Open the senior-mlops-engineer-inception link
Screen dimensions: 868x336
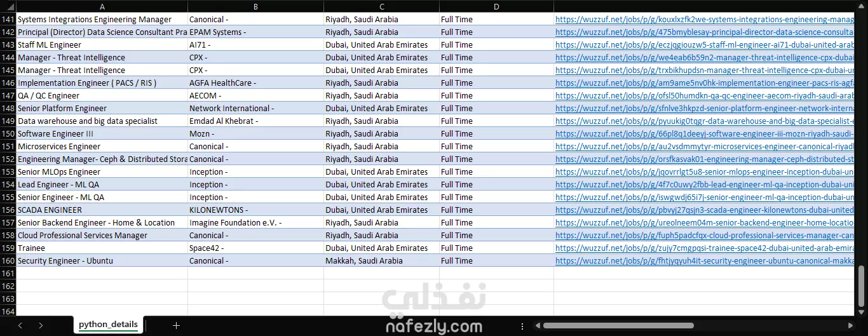click(705, 171)
